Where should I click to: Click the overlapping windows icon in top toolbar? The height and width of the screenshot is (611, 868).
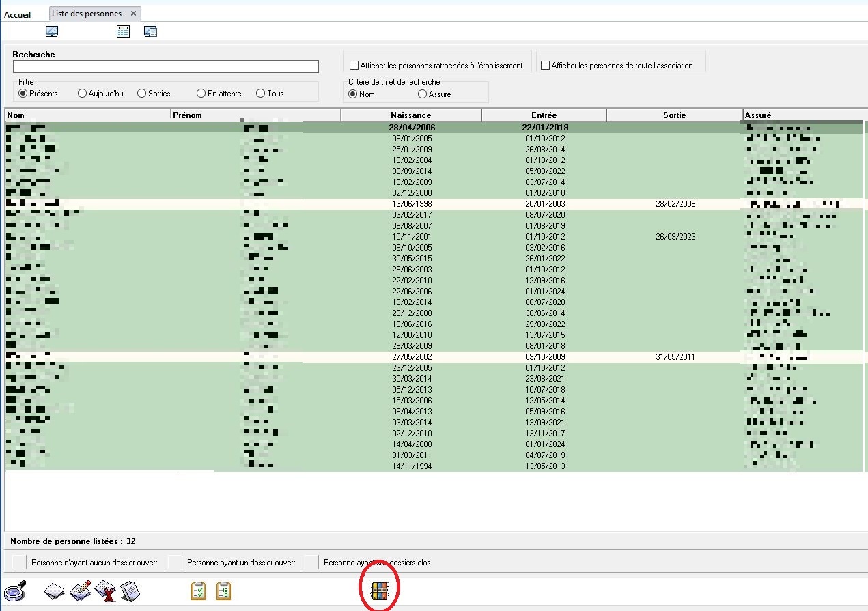pyautogui.click(x=150, y=31)
